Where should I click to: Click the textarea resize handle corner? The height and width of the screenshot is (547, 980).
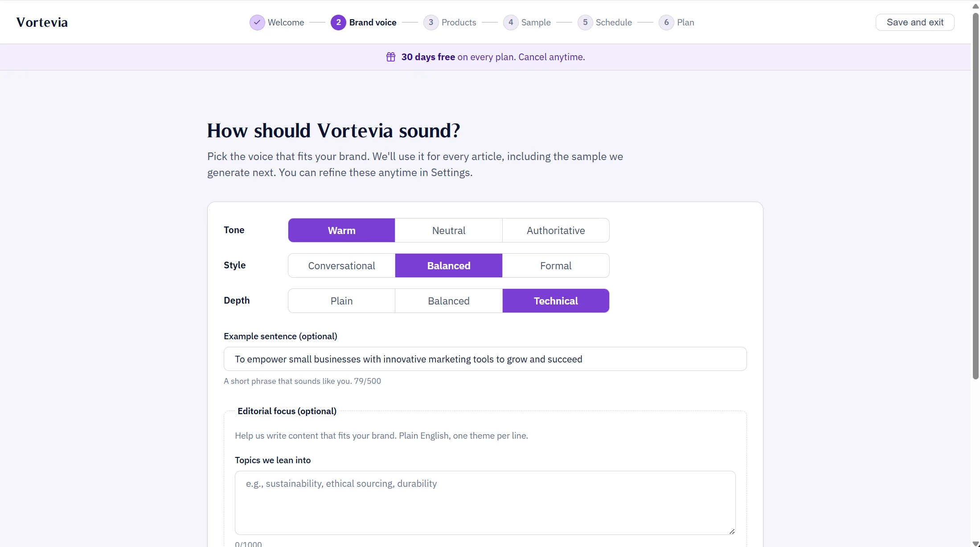[x=732, y=531]
